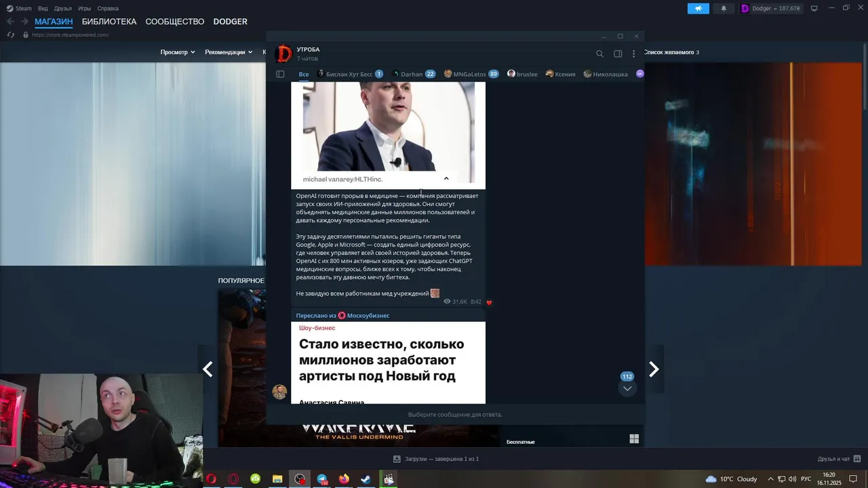Go forward with Steam forward arrow

(x=24, y=22)
